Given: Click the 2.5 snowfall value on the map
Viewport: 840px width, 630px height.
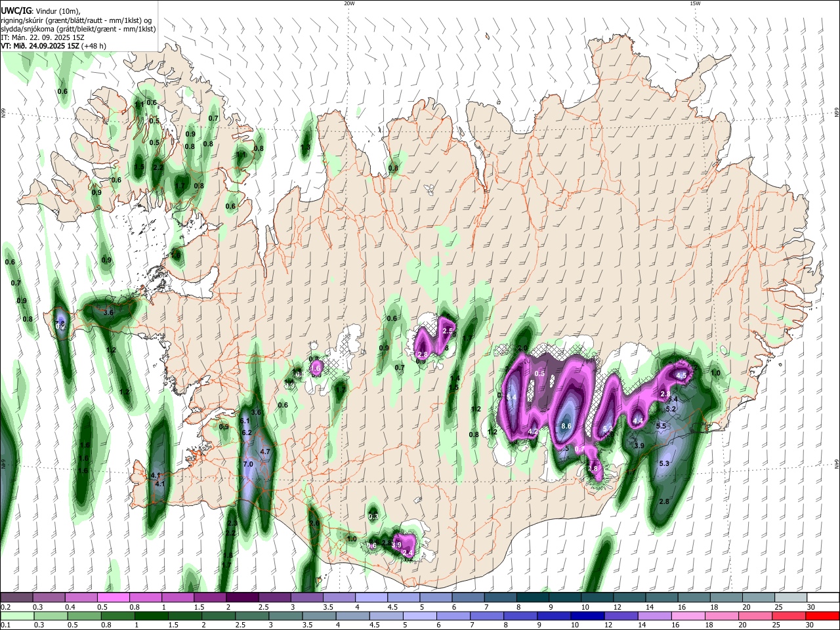Looking at the screenshot, I should pos(448,330).
